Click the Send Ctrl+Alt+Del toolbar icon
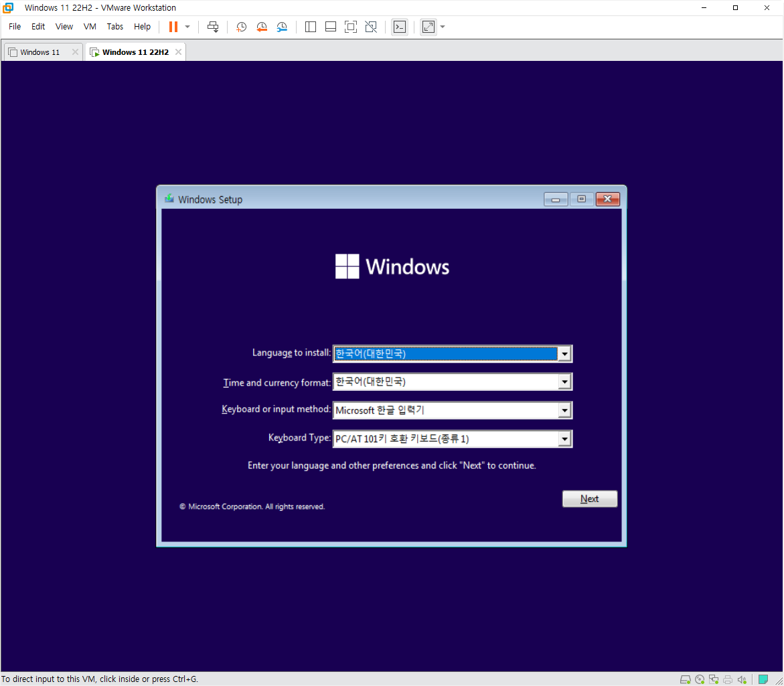784x686 pixels. coord(213,27)
